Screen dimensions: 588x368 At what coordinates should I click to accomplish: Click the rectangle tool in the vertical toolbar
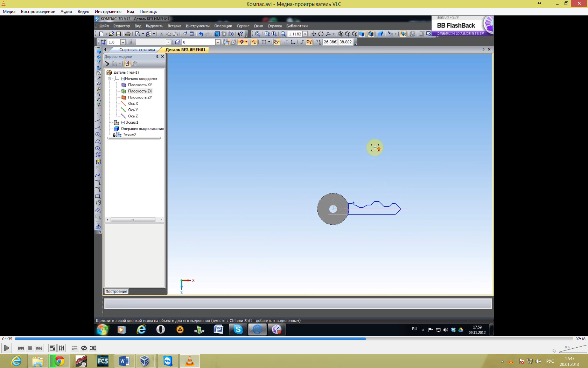click(98, 196)
